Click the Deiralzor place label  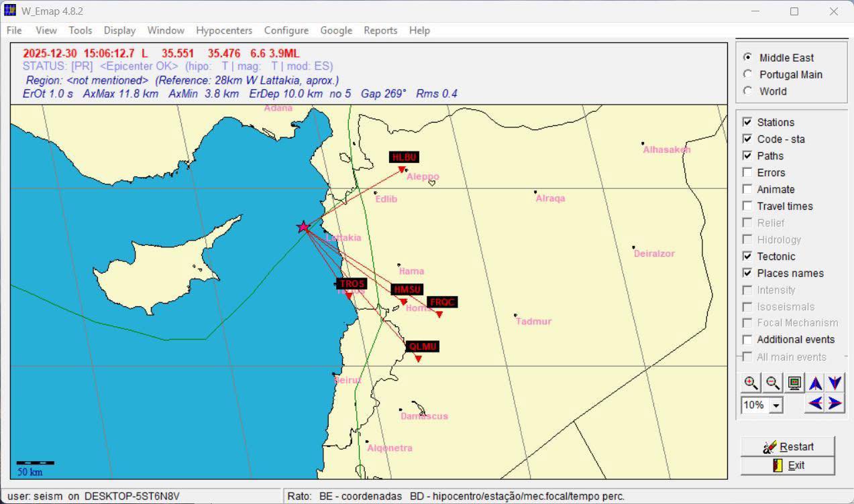(654, 253)
